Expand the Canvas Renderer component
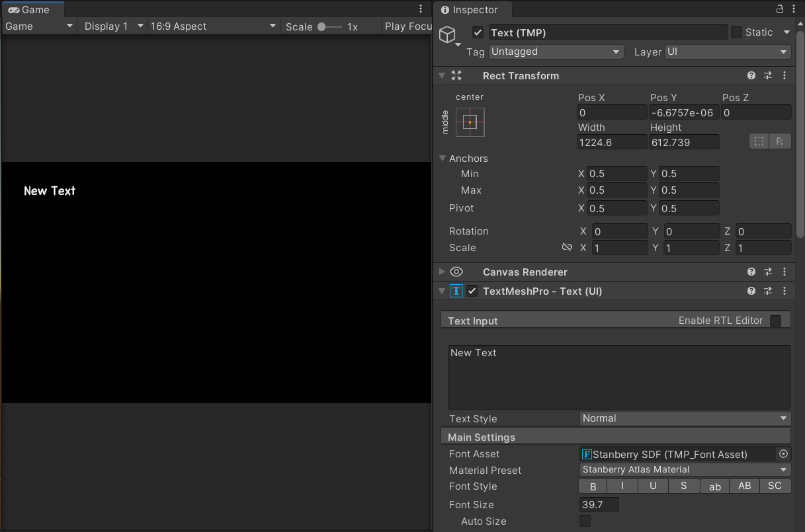This screenshot has width=805, height=532. pyautogui.click(x=442, y=272)
